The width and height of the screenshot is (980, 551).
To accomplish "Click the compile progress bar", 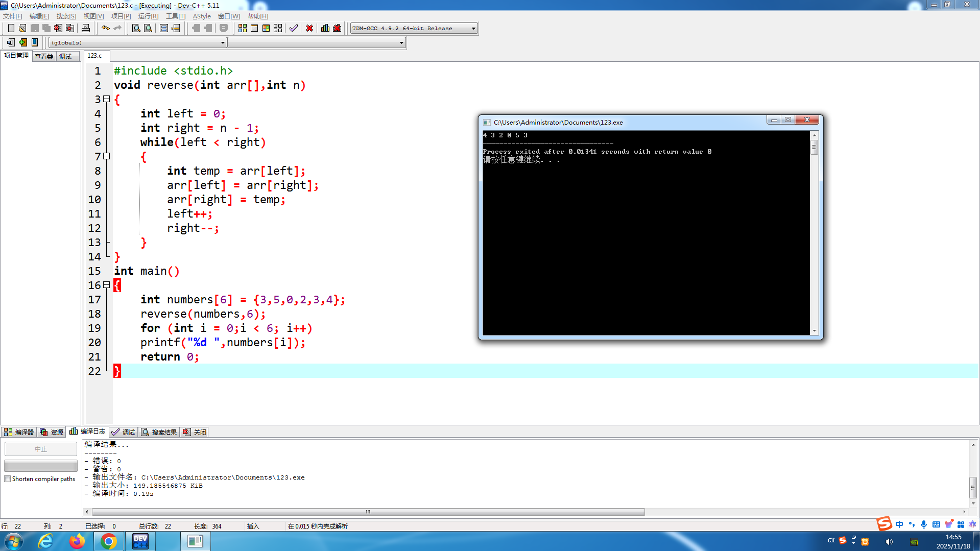I will (41, 466).
